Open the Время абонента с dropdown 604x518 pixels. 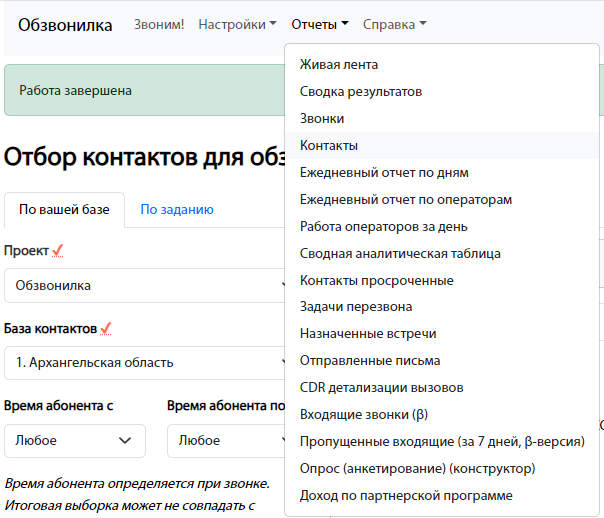pyautogui.click(x=75, y=440)
